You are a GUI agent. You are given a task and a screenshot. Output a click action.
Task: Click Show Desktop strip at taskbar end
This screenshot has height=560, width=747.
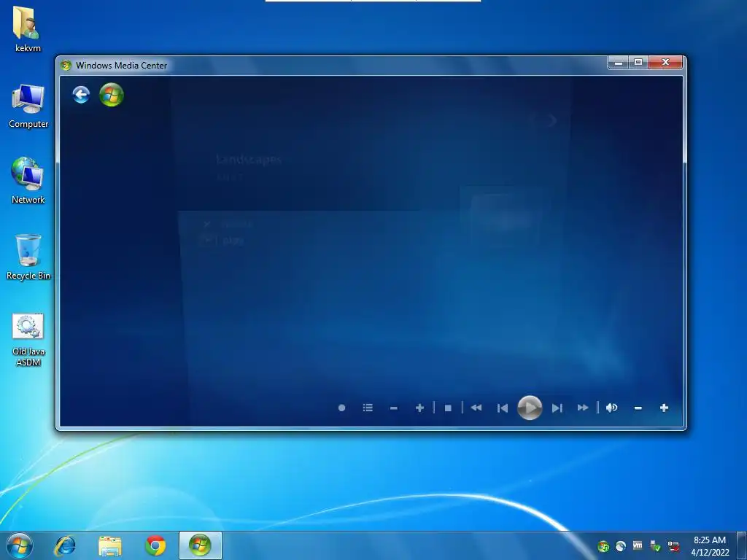click(x=742, y=545)
